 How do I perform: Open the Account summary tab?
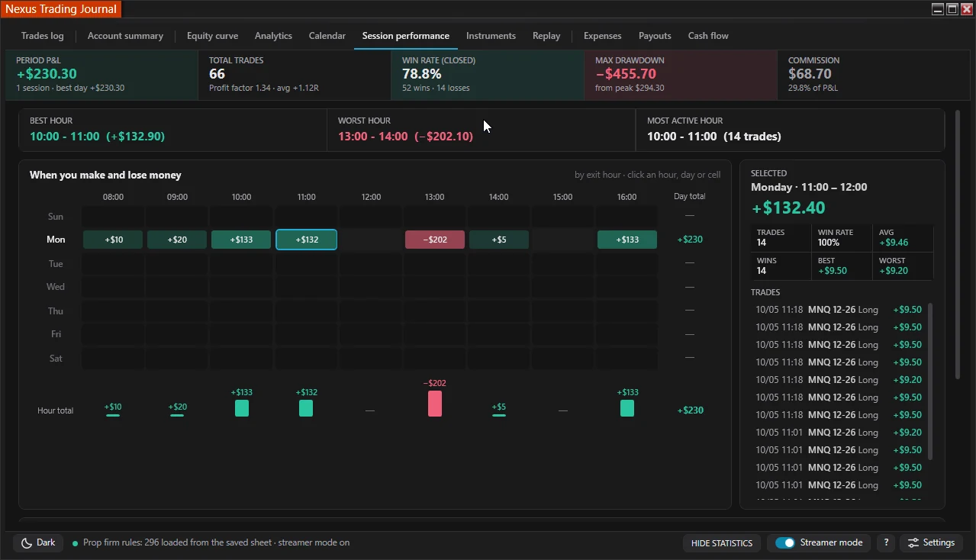[125, 36]
